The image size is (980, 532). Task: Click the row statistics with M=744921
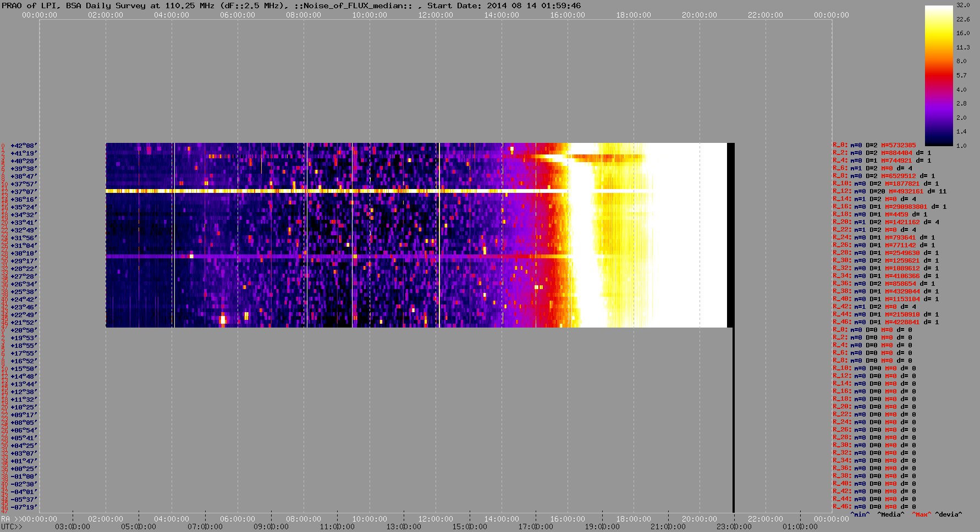point(882,160)
